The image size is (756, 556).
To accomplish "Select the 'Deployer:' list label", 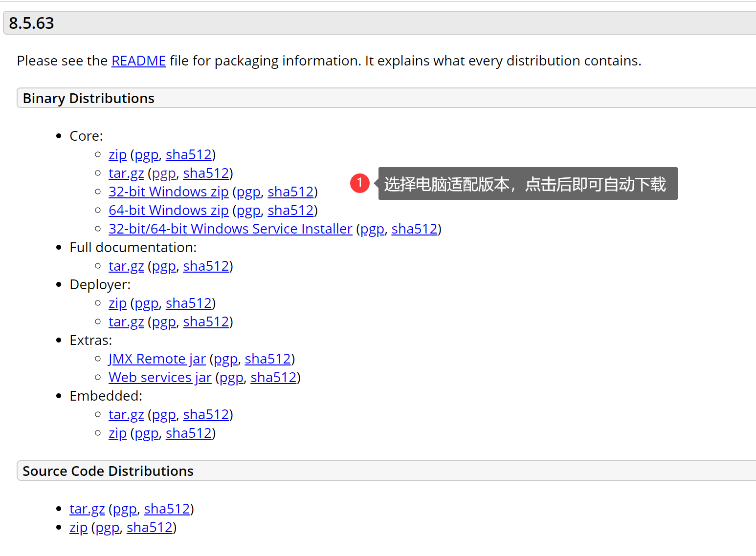I will [x=100, y=285].
